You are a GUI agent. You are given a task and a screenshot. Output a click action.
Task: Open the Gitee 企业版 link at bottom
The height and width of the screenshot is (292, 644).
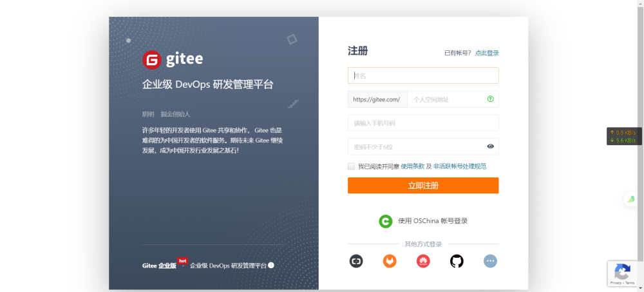point(159,266)
